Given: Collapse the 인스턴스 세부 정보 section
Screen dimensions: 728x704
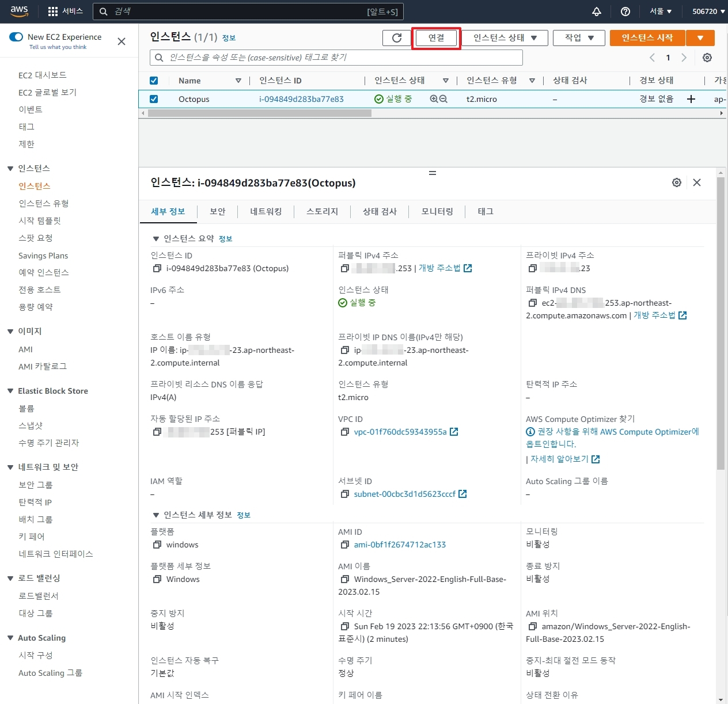Looking at the screenshot, I should 156,515.
